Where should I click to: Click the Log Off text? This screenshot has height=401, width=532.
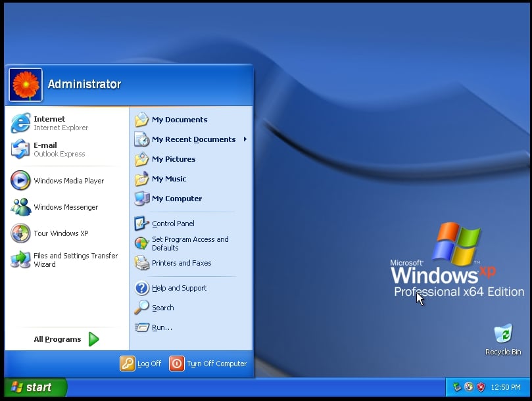(x=149, y=364)
